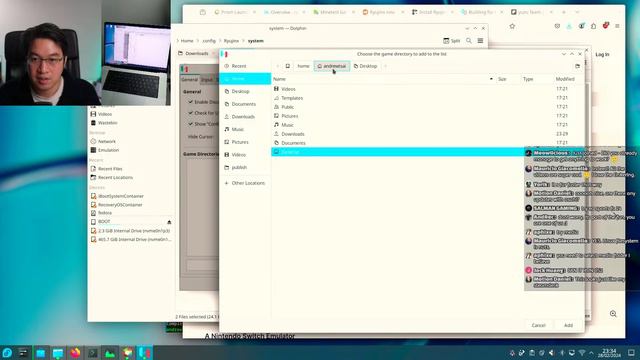This screenshot has width=640, height=360.
Task: Open RecoveryOSContainer device in Dolphin
Action: (120, 204)
